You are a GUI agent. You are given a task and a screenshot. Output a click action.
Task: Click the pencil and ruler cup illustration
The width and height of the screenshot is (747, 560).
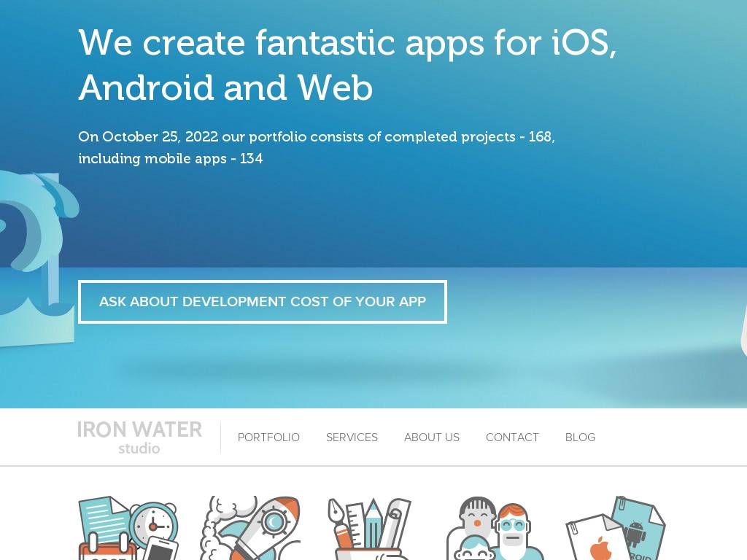tap(370, 528)
